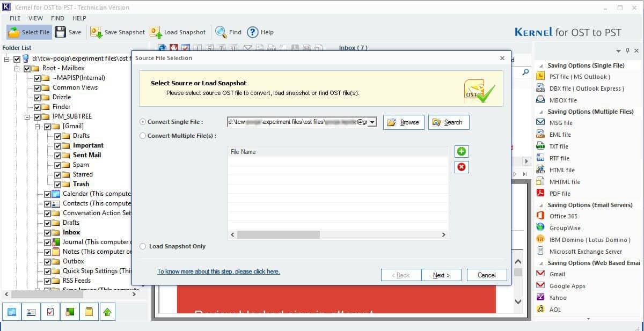The image size is (644, 331).
Task: Select the Trash folder in tree
Action: (x=81, y=184)
